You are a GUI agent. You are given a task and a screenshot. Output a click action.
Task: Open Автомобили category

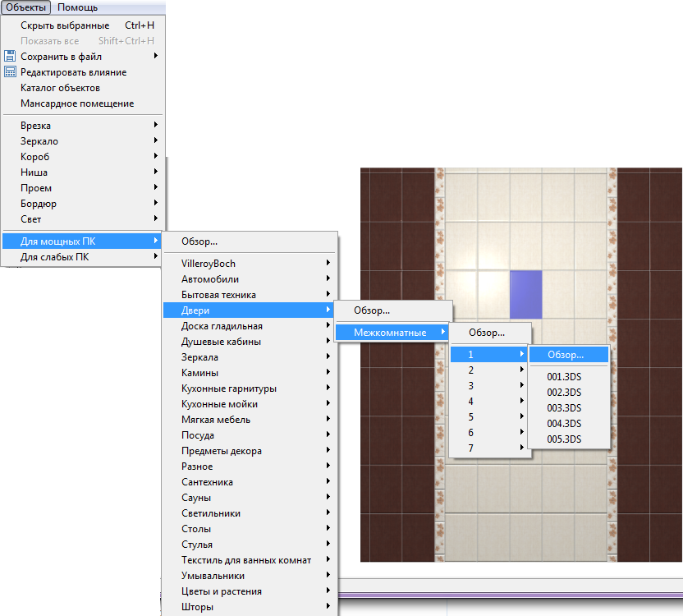(250, 279)
